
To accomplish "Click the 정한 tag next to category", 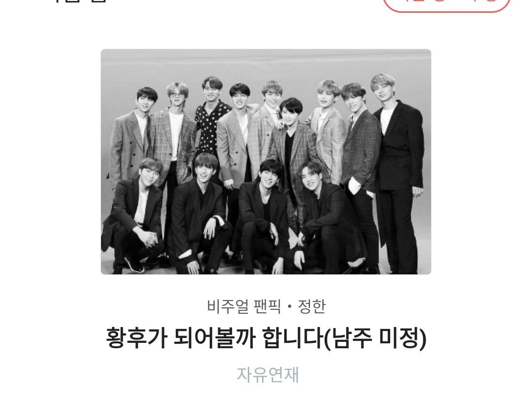I will pyautogui.click(x=312, y=306).
